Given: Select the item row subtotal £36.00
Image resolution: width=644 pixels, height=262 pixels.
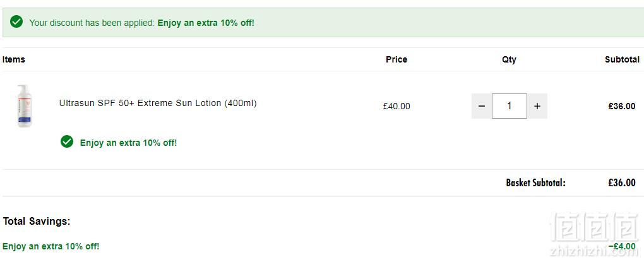Looking at the screenshot, I should coord(622,106).
